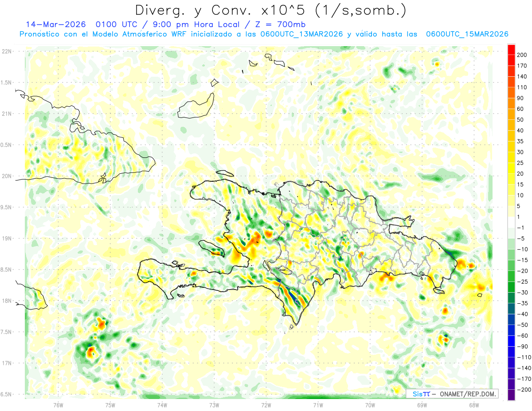Click the '18N' latitude label
This screenshot has height=411, width=532.
point(7,301)
